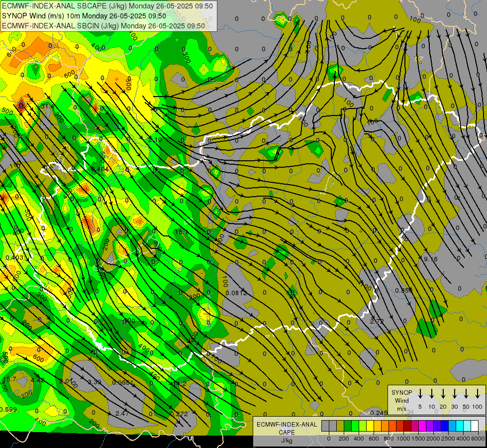487x448 pixels.
Task: Click the 0.599 value on the map
Action: 8,410
